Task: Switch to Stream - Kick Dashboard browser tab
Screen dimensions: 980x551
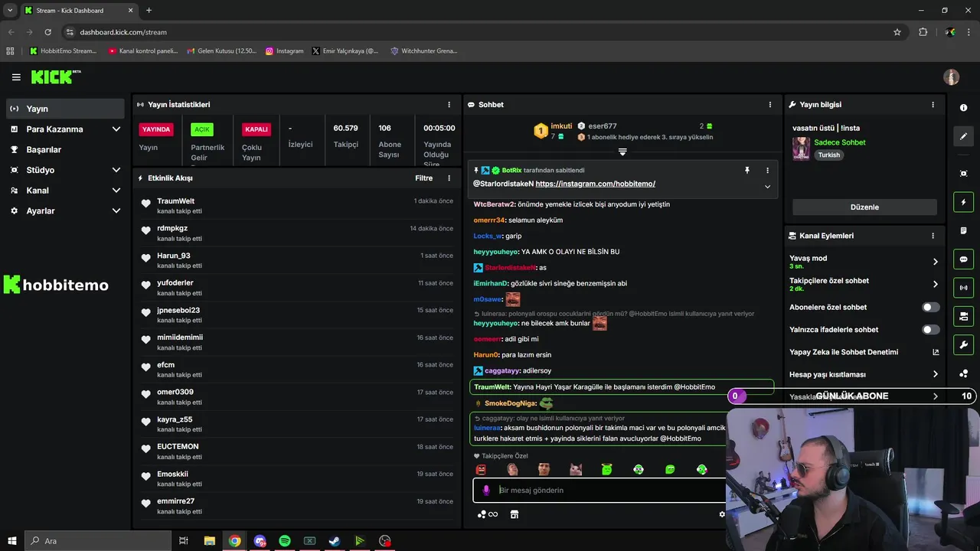Action: point(79,10)
